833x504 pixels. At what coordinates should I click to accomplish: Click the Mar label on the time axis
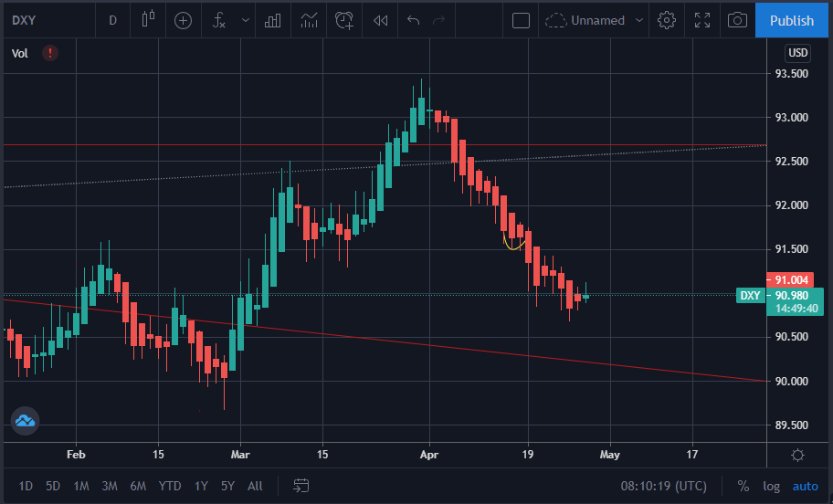click(x=240, y=455)
